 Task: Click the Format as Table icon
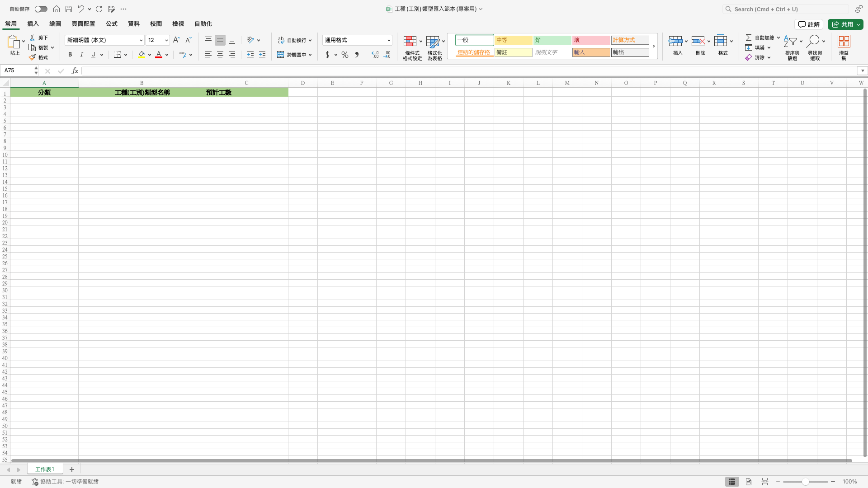pyautogui.click(x=433, y=42)
